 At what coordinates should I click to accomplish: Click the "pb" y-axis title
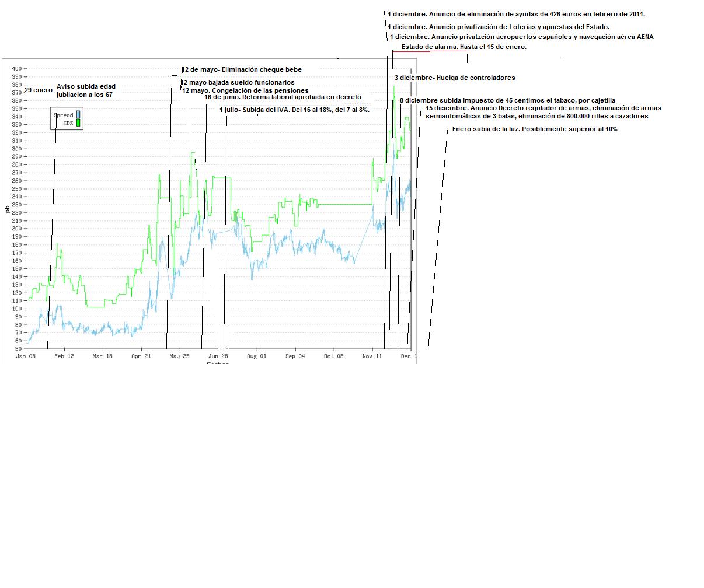6,209
